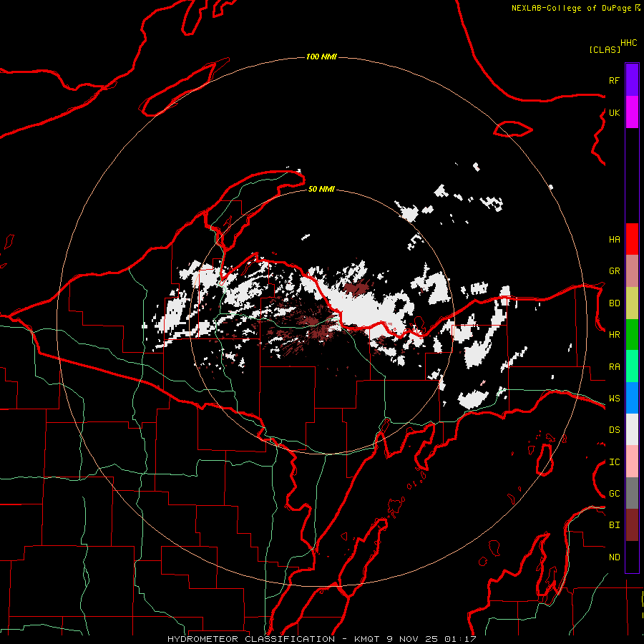Click the 01:17 timestamp
Screen dimensions: 644x644
(x=460, y=639)
